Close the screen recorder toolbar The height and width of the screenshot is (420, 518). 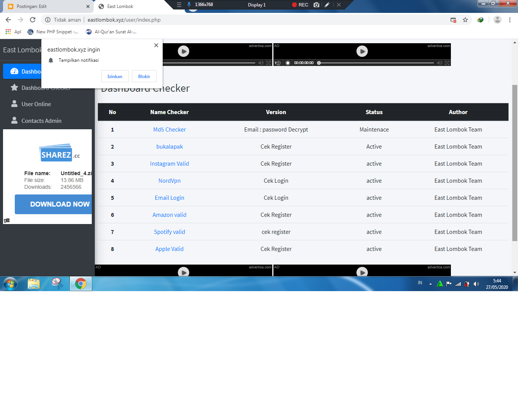click(339, 5)
